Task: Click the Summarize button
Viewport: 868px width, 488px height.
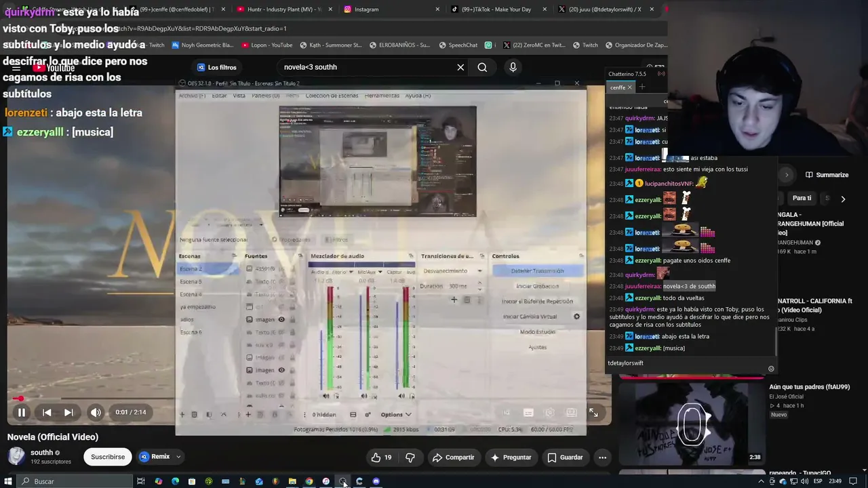Action: pyautogui.click(x=827, y=175)
